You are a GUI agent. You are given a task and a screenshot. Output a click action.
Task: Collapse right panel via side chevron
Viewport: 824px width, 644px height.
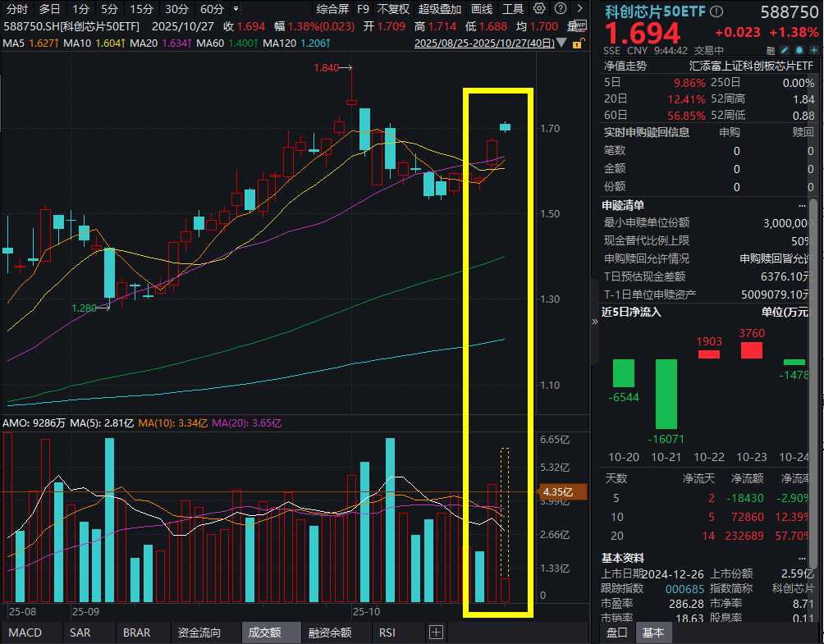pos(593,322)
